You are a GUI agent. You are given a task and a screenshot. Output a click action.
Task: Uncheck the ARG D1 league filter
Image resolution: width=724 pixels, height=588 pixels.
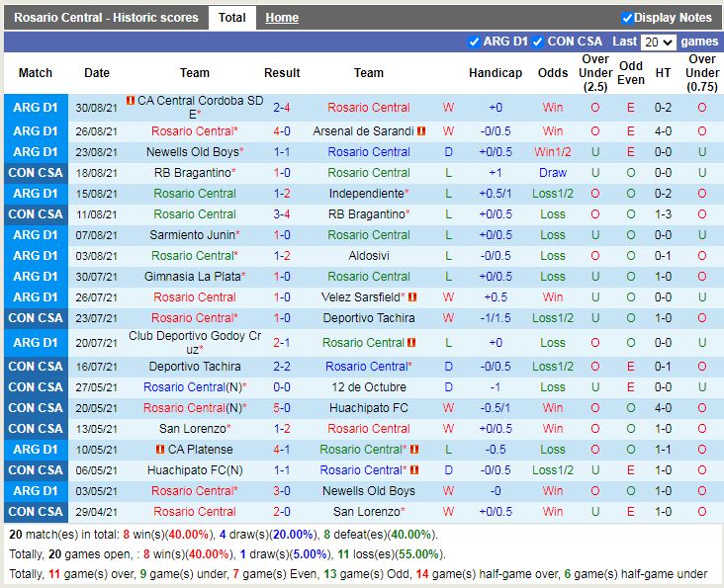474,42
